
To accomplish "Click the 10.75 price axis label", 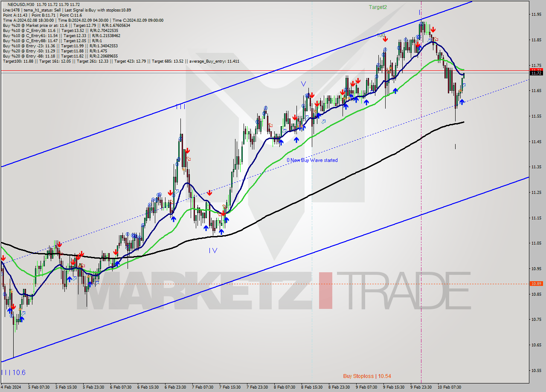I will point(536,320).
